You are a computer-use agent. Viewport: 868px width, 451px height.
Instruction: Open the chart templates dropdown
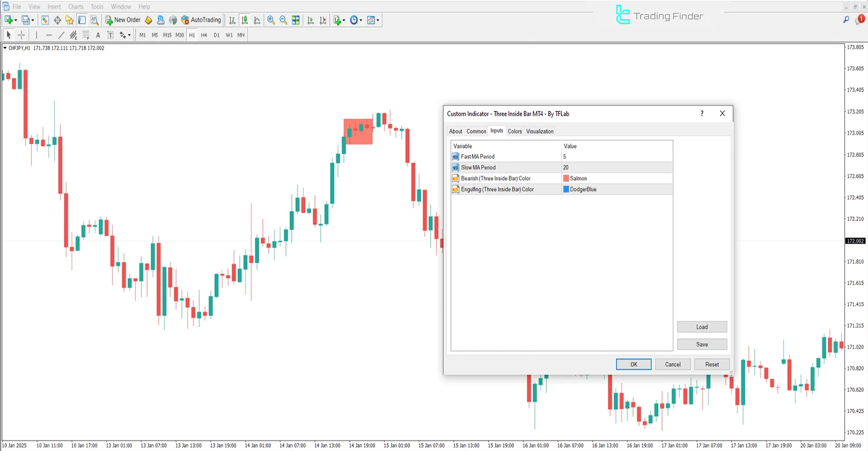378,20
